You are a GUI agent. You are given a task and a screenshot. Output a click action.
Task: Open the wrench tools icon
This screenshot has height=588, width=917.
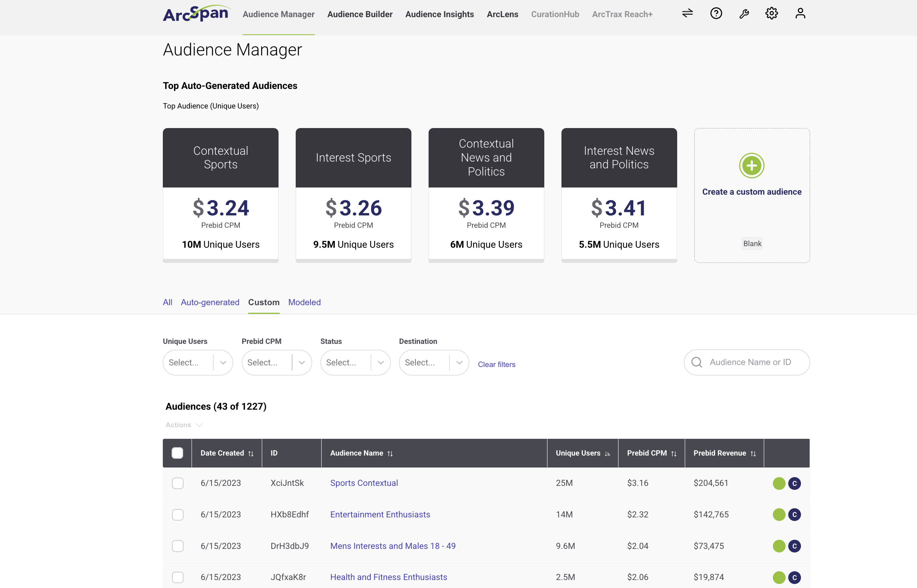744,14
